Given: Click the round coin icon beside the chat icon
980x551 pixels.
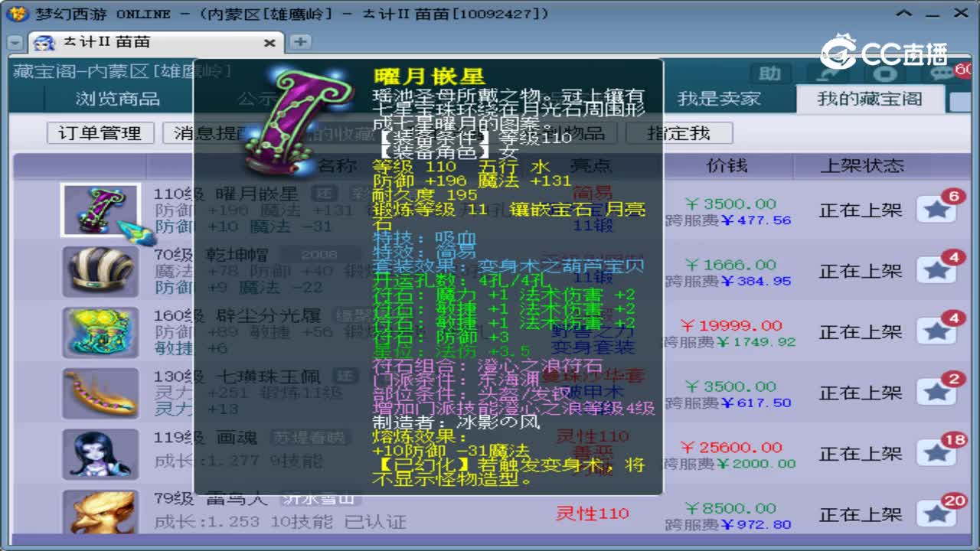Looking at the screenshot, I should click(885, 74).
